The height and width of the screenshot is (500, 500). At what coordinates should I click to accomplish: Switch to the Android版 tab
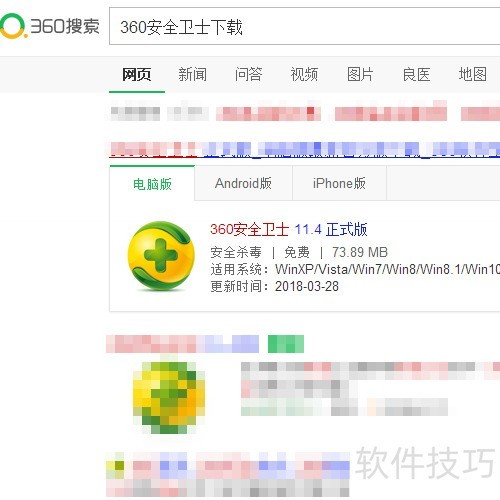(x=243, y=184)
